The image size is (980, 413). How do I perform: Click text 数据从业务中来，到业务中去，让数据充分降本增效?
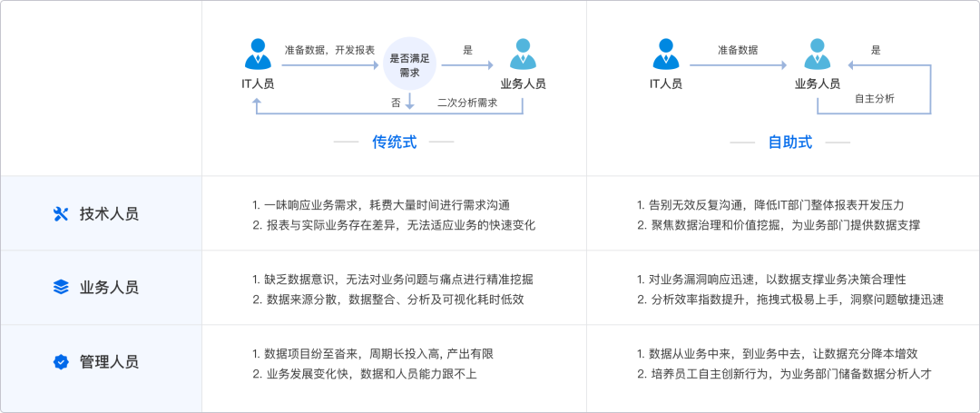[783, 354]
